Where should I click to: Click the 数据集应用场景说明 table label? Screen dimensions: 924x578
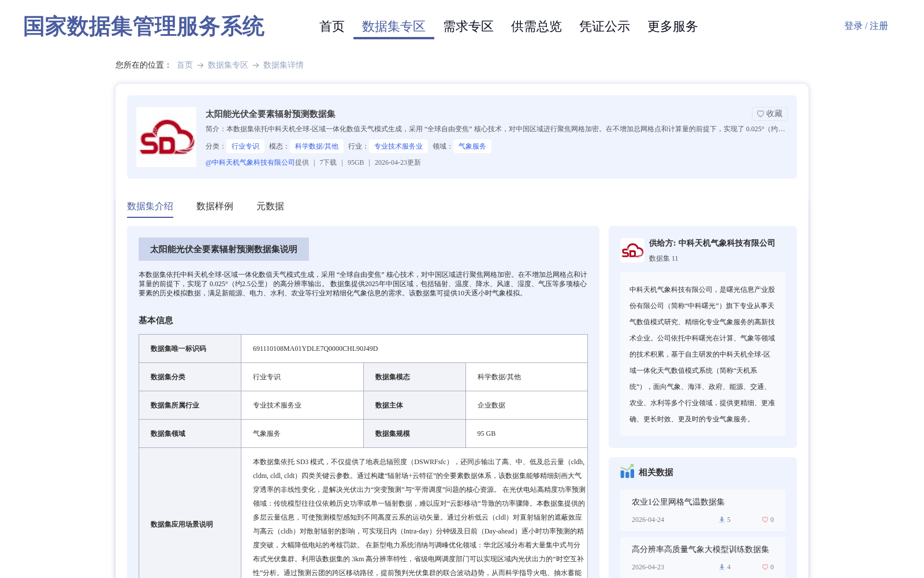click(x=182, y=524)
